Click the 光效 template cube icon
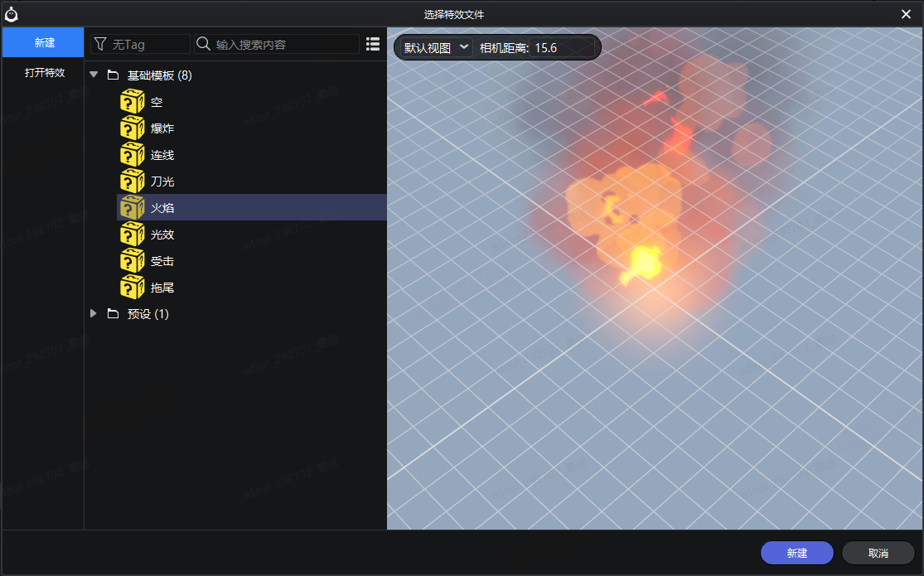The width and height of the screenshot is (924, 576). (x=133, y=235)
